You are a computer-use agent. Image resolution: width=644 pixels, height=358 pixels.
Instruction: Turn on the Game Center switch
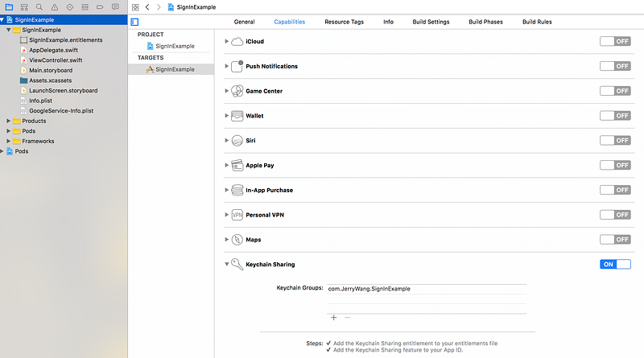pos(615,91)
